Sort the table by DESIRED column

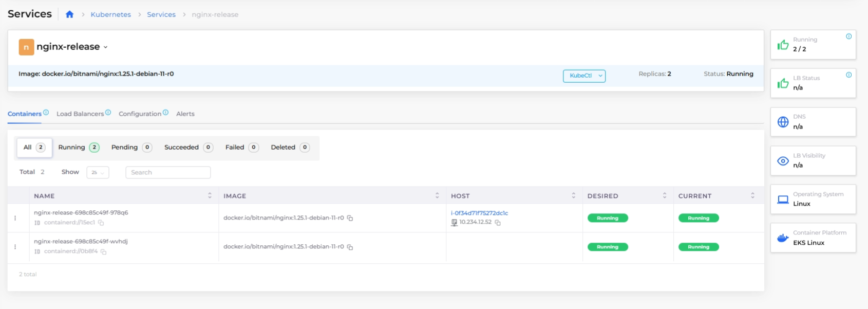click(665, 196)
